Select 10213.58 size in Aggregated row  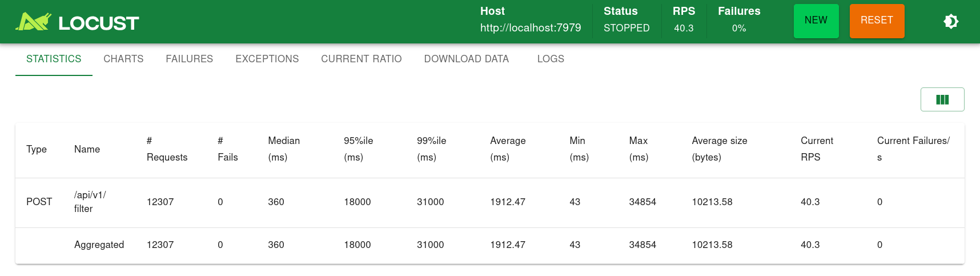712,245
